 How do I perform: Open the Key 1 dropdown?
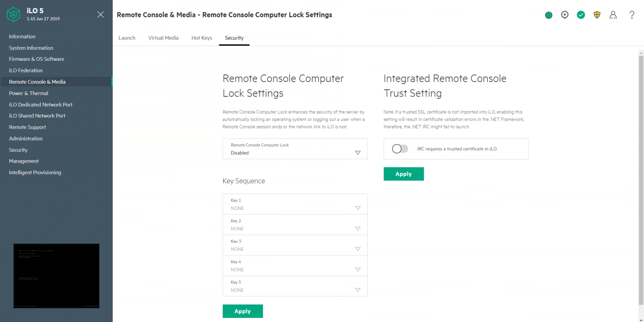pos(295,204)
